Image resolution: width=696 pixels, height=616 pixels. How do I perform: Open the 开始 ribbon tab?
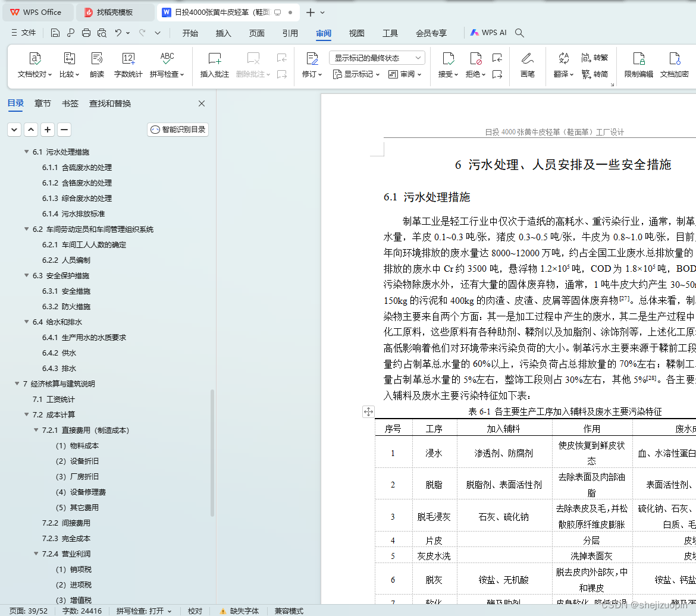pos(190,33)
